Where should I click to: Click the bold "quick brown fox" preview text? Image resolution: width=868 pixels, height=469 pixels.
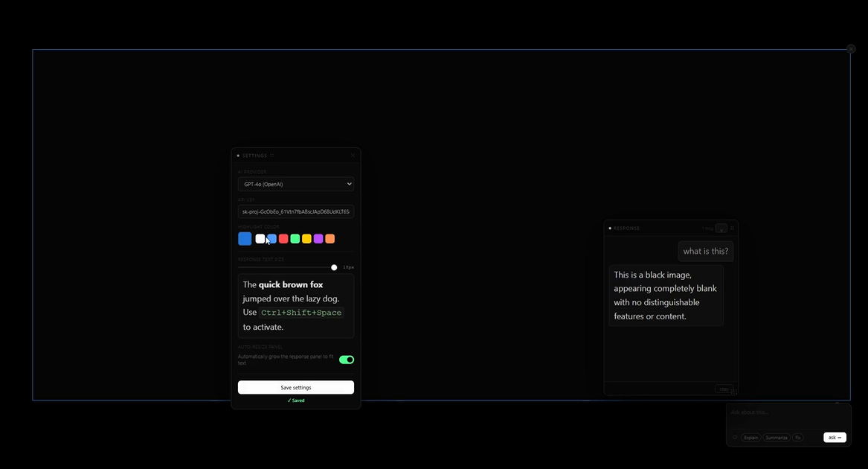[x=291, y=284]
